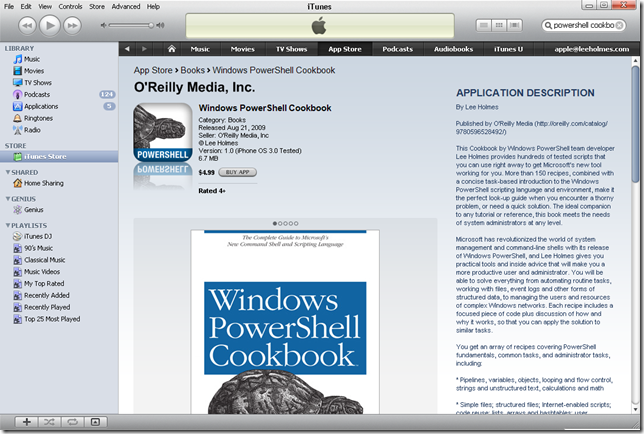Screen dimensions: 644x434
Task: Open the Advanced menu
Action: 126,7
